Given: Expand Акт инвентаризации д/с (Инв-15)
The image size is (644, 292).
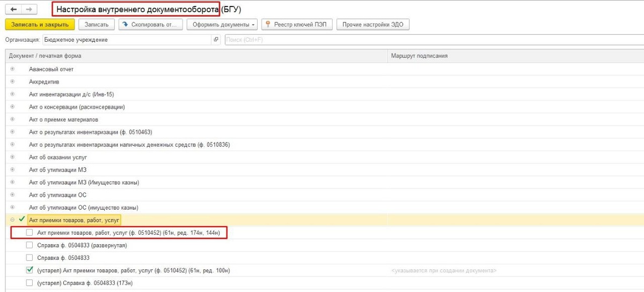Looking at the screenshot, I should 12,94.
